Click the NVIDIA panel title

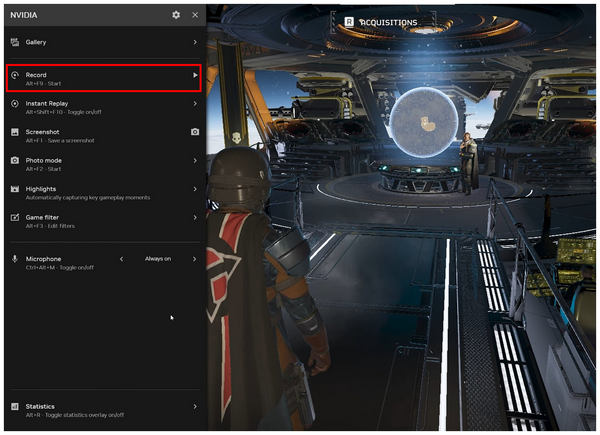[24, 15]
